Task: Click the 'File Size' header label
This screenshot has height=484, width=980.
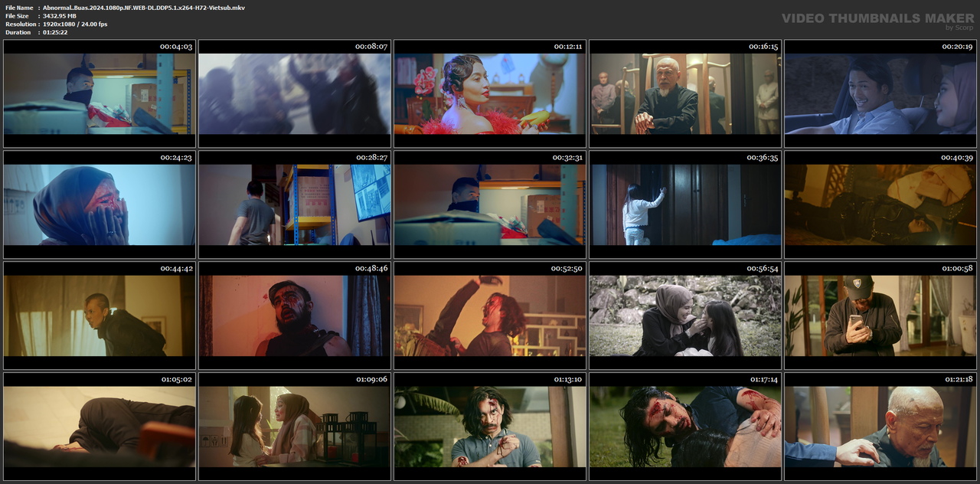Action: 17,16
